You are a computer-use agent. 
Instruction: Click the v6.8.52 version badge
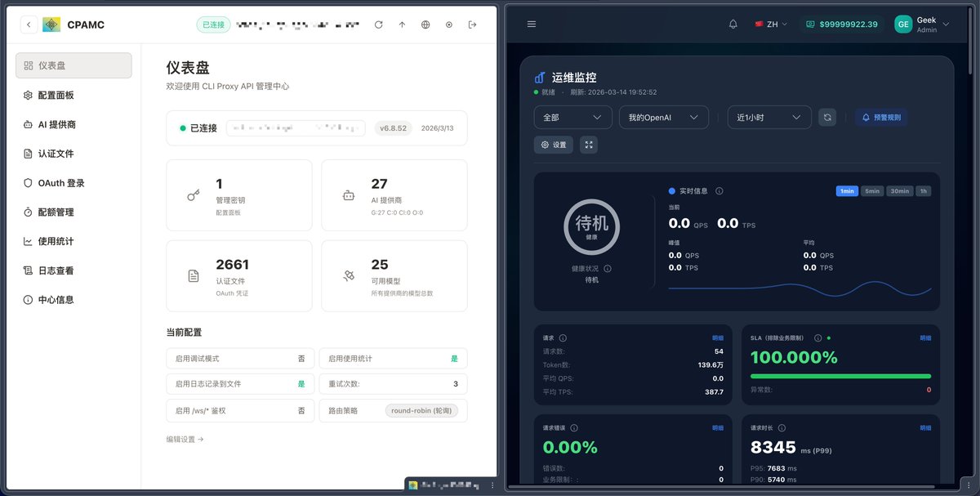click(x=394, y=128)
